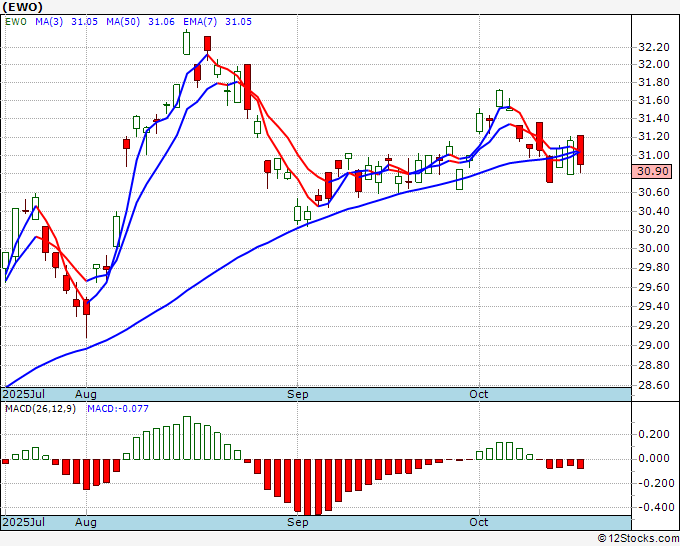The height and width of the screenshot is (546, 680).
Task: Click the MA(50) value 31.06
Action: [x=161, y=22]
